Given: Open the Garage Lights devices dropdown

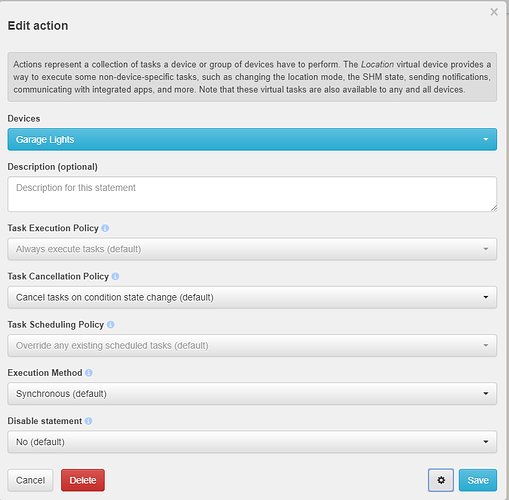Looking at the screenshot, I should (252, 139).
